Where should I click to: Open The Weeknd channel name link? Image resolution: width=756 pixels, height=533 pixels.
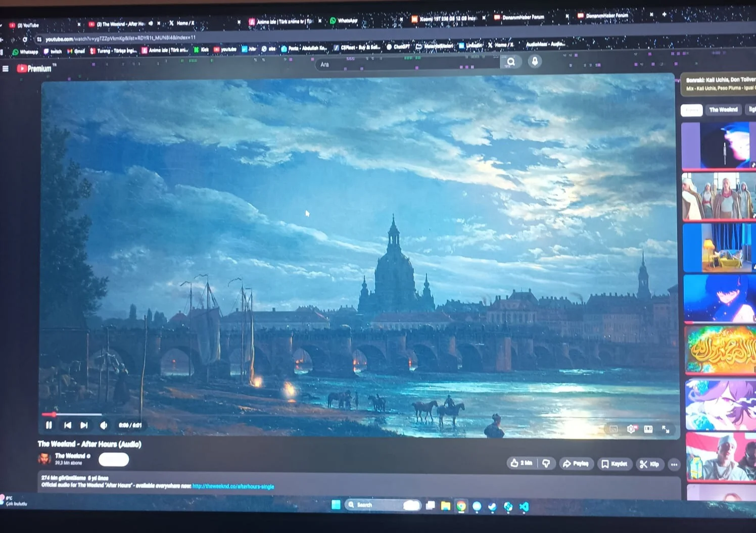click(70, 456)
